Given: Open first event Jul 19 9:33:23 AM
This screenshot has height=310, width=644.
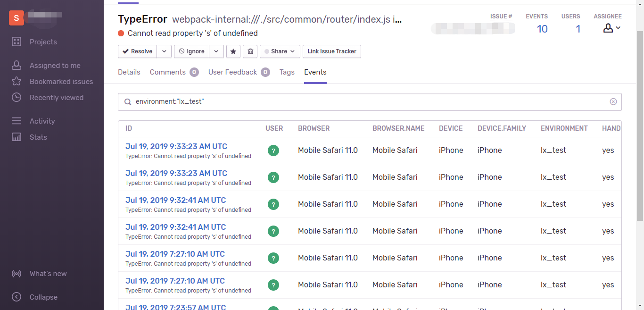Looking at the screenshot, I should click(176, 146).
